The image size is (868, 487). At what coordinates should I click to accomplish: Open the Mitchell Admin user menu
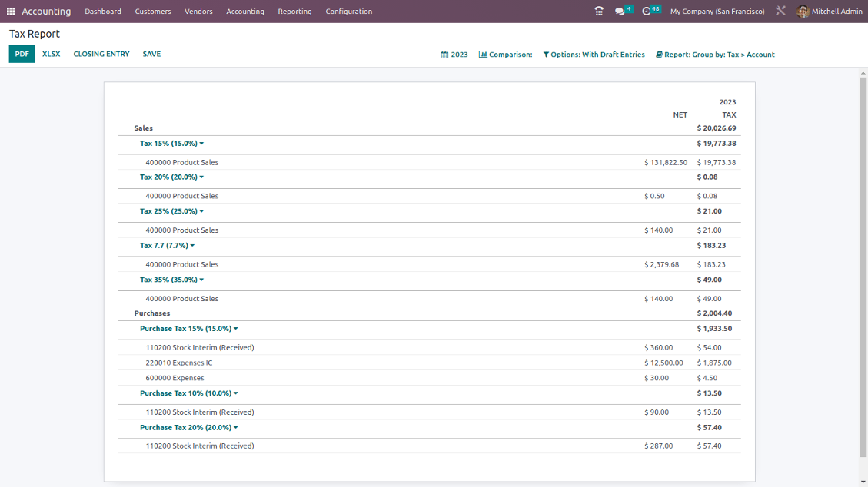pyautogui.click(x=830, y=11)
